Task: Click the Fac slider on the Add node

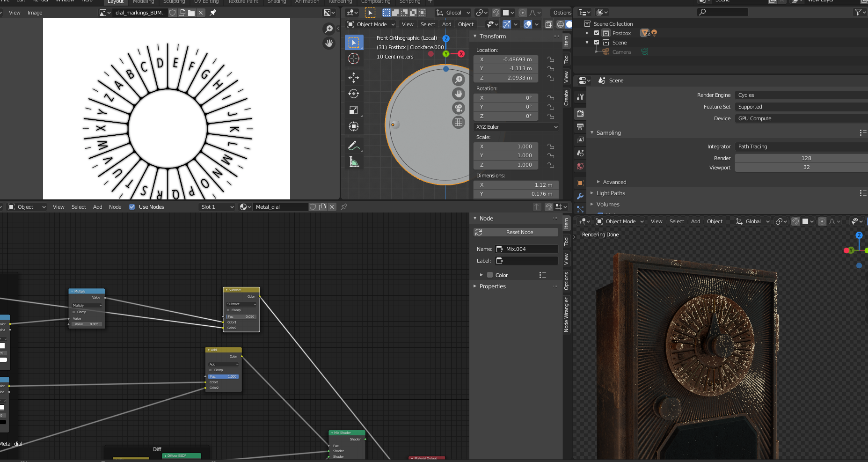Action: [x=224, y=376]
